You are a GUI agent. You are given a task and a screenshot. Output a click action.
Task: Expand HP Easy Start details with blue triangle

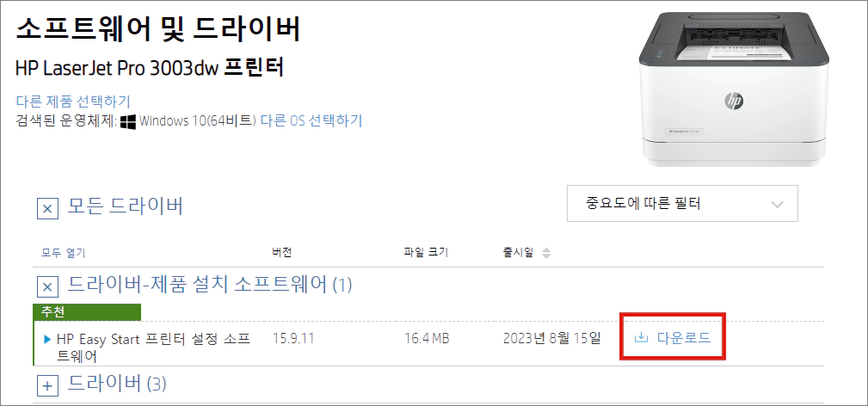[47, 339]
